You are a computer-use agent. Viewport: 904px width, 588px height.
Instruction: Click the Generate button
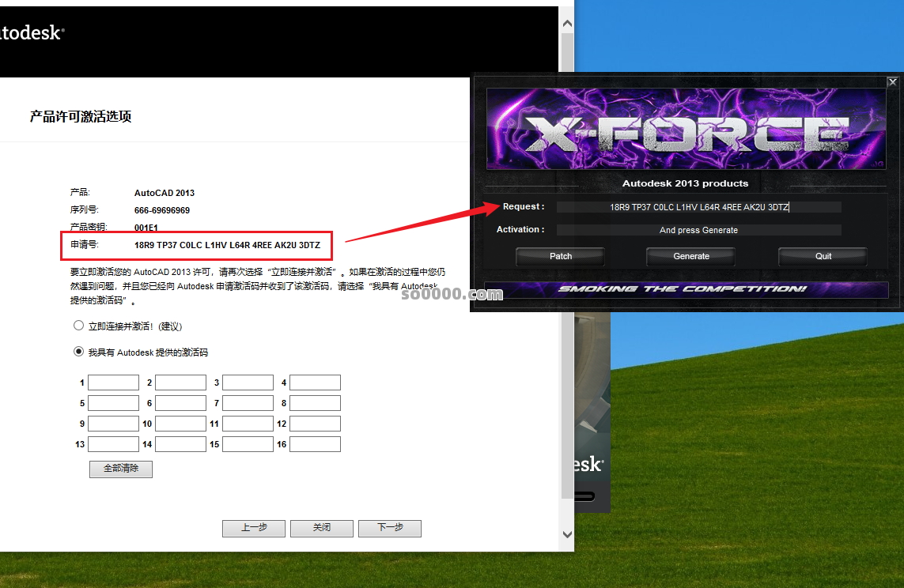(690, 256)
